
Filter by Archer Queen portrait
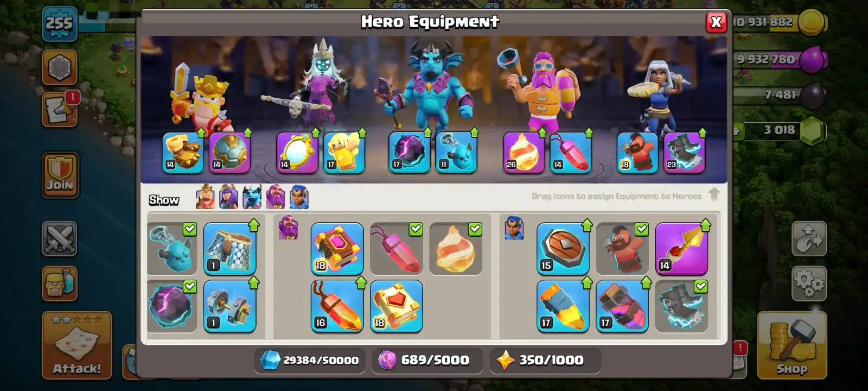click(228, 197)
